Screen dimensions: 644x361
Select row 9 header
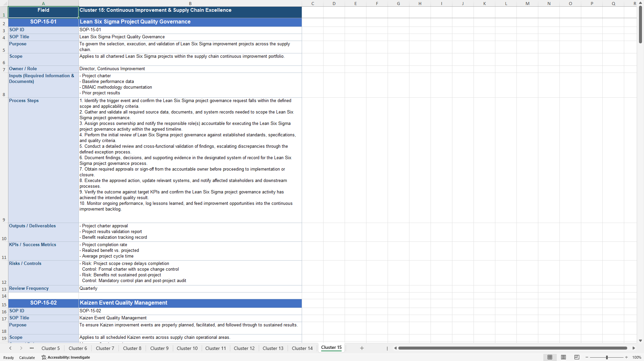(4, 160)
